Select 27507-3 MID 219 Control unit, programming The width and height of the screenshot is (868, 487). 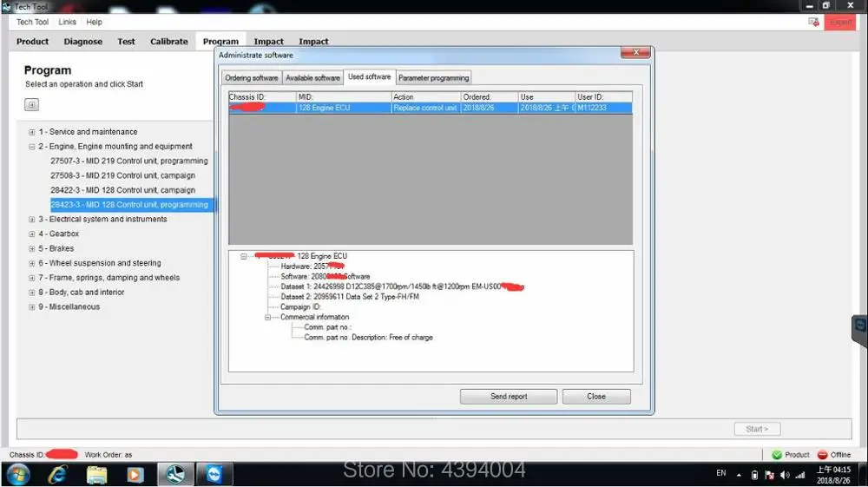pyautogui.click(x=129, y=161)
